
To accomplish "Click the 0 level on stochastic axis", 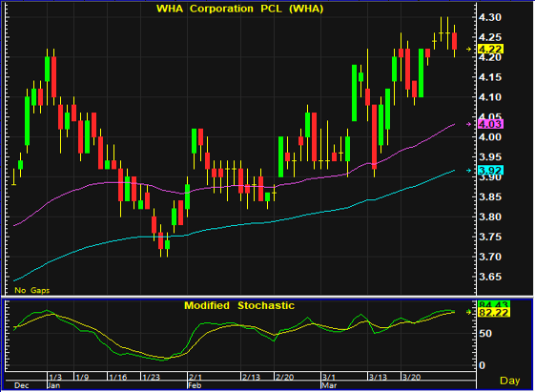I will tap(483, 365).
